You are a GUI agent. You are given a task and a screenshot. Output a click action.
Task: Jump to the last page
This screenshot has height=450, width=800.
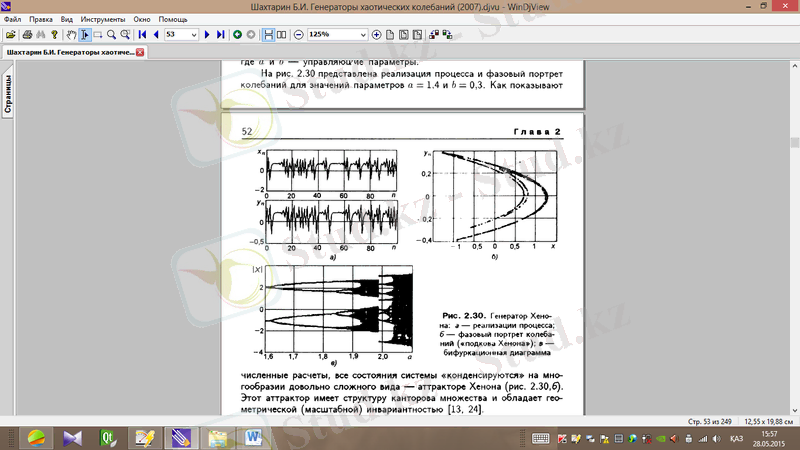[x=220, y=34]
